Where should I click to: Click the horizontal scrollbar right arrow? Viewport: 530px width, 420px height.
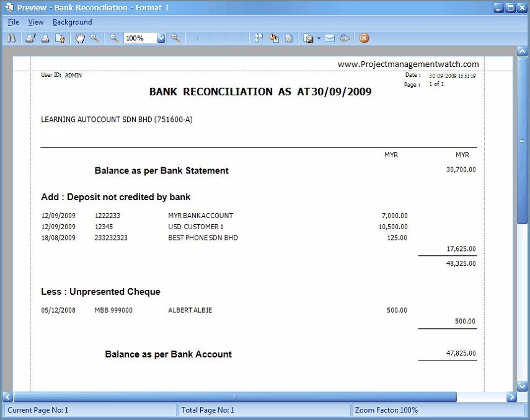click(x=512, y=396)
